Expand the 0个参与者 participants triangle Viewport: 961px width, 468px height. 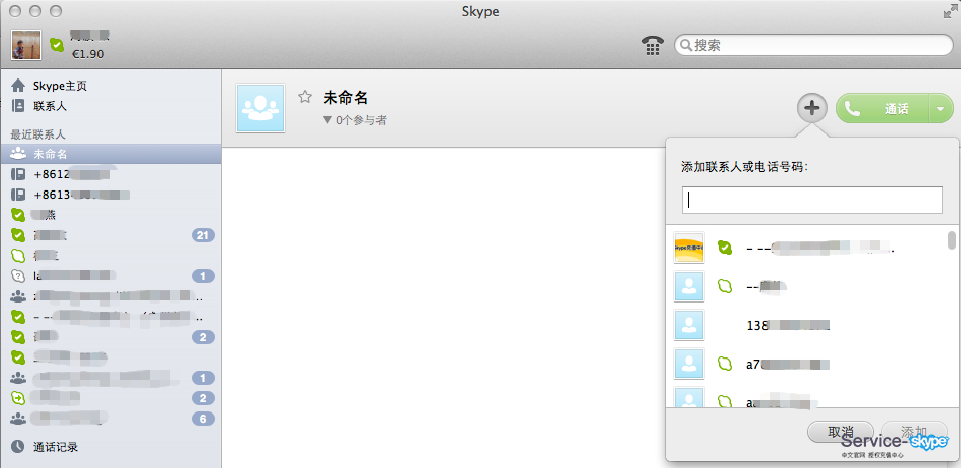pyautogui.click(x=327, y=120)
